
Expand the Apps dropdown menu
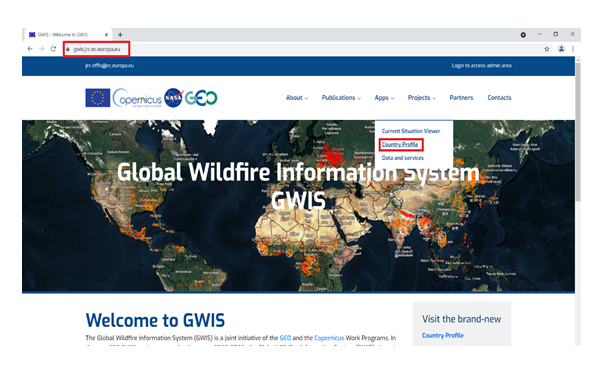pos(384,98)
